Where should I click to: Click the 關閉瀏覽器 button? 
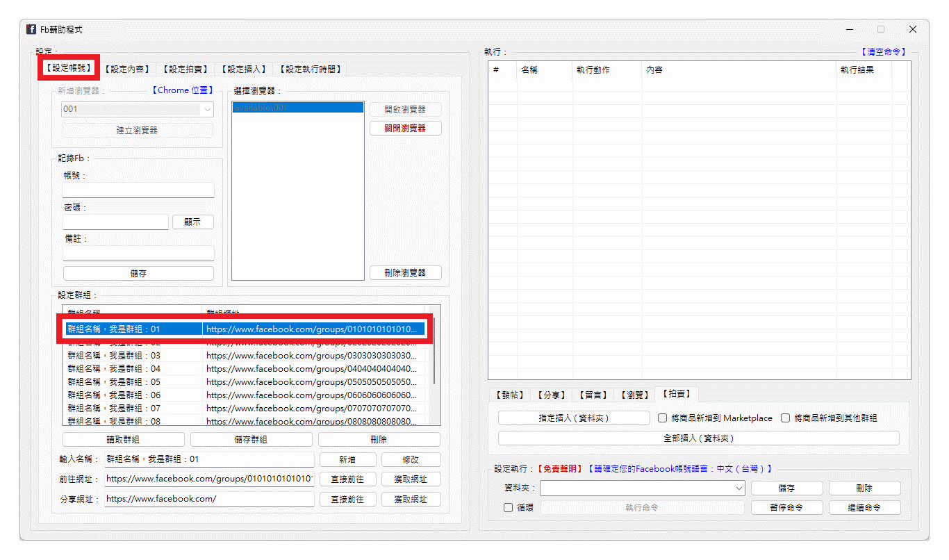point(405,129)
